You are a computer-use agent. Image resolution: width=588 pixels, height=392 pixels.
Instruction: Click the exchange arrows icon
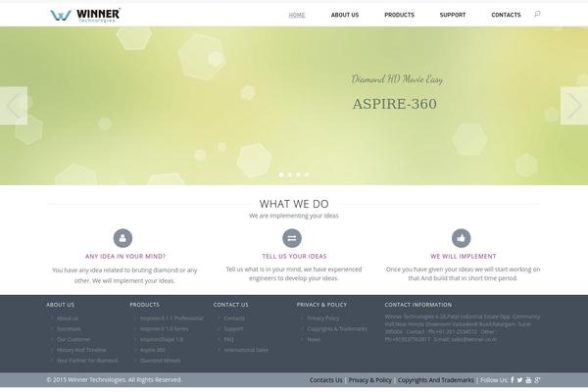(x=292, y=238)
